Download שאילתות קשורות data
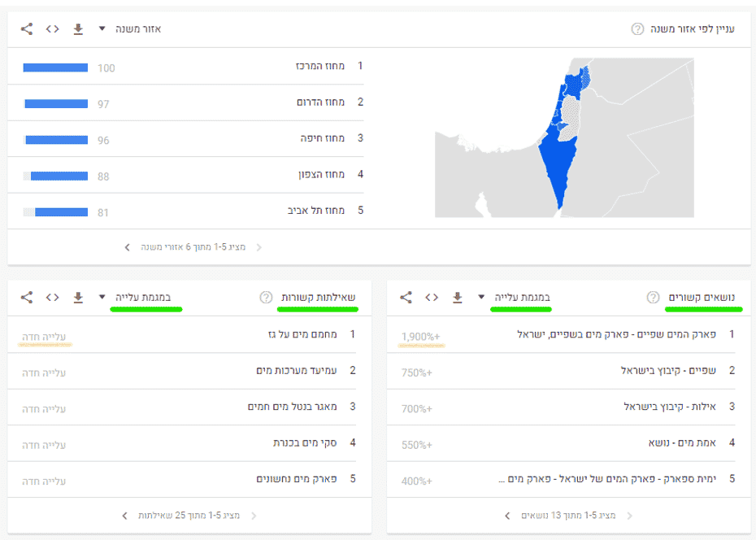 [x=78, y=298]
